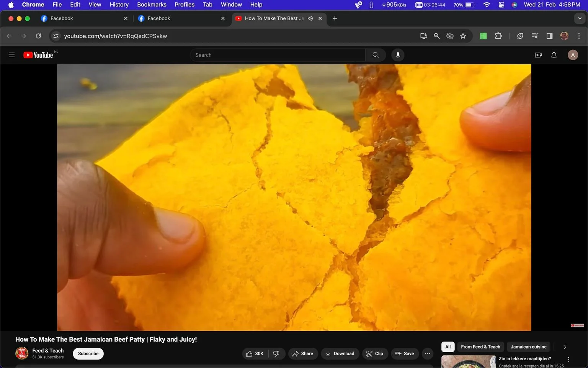Screen dimensions: 588x368
Task: Open the History menu
Action: click(x=119, y=5)
